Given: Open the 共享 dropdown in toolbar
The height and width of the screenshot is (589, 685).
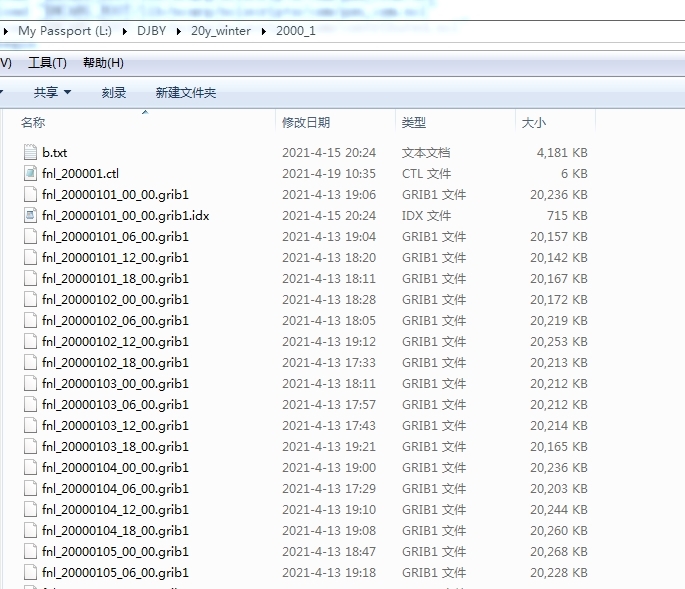Looking at the screenshot, I should pos(52,92).
